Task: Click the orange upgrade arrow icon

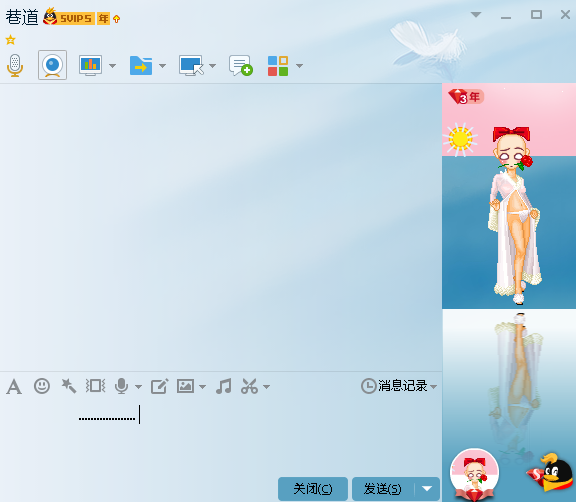Action: click(x=116, y=19)
